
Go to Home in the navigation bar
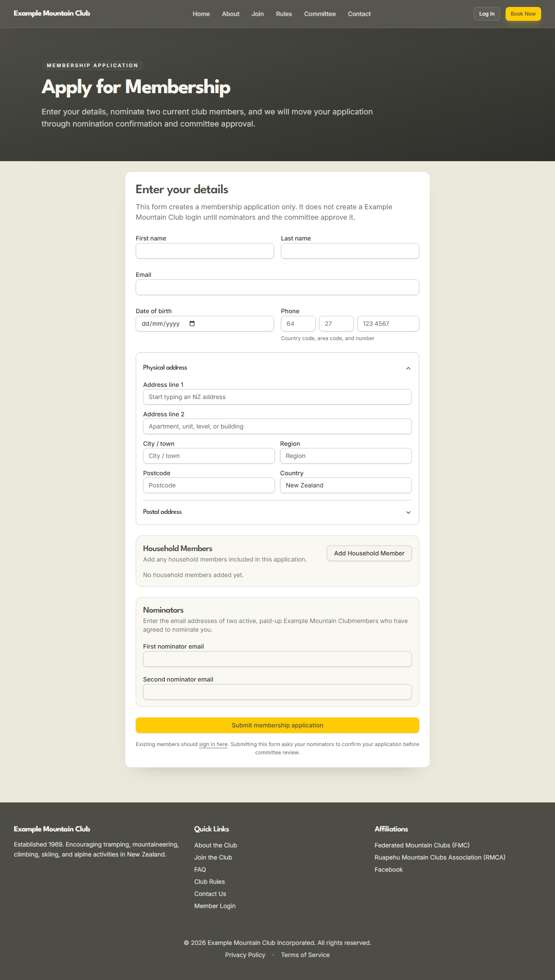click(201, 14)
